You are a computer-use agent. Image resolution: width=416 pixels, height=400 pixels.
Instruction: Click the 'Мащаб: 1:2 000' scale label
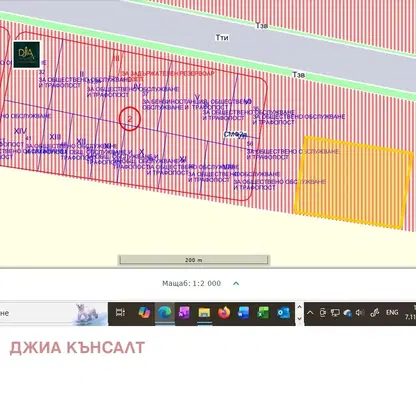pos(191,283)
